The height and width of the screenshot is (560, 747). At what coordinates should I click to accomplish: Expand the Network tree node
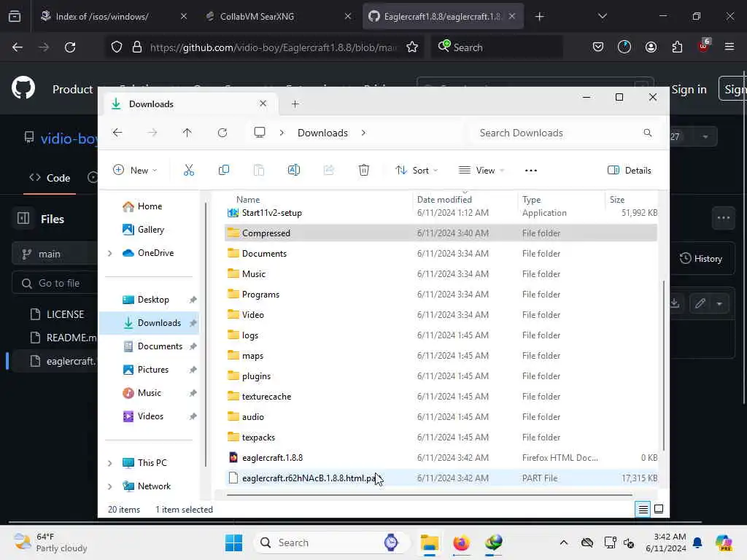(x=110, y=486)
